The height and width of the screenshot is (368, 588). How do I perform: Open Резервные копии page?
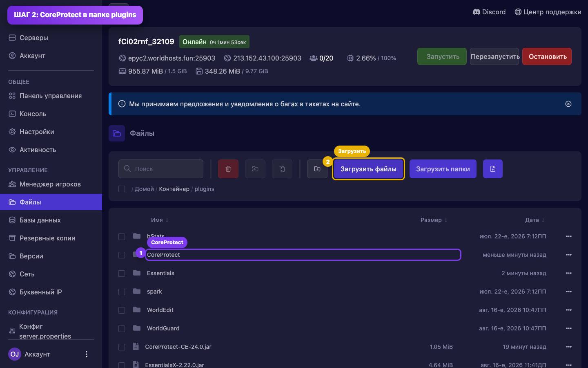point(51,238)
